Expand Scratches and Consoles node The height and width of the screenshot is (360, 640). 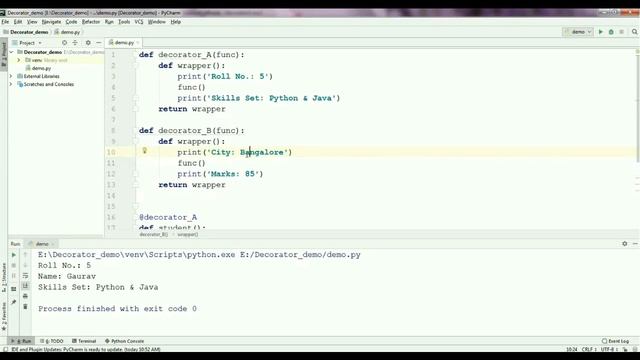pyautogui.click(x=11, y=84)
